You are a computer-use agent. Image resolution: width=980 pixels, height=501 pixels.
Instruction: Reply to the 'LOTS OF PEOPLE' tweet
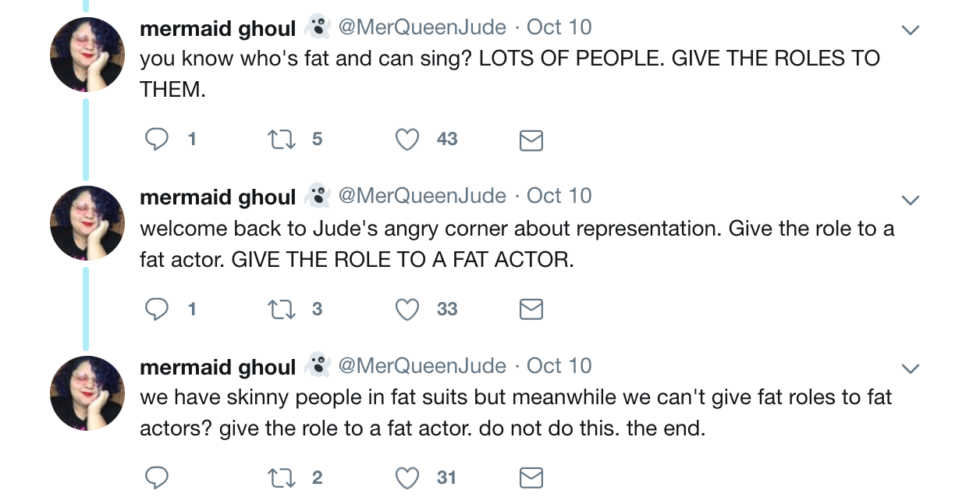tap(158, 140)
